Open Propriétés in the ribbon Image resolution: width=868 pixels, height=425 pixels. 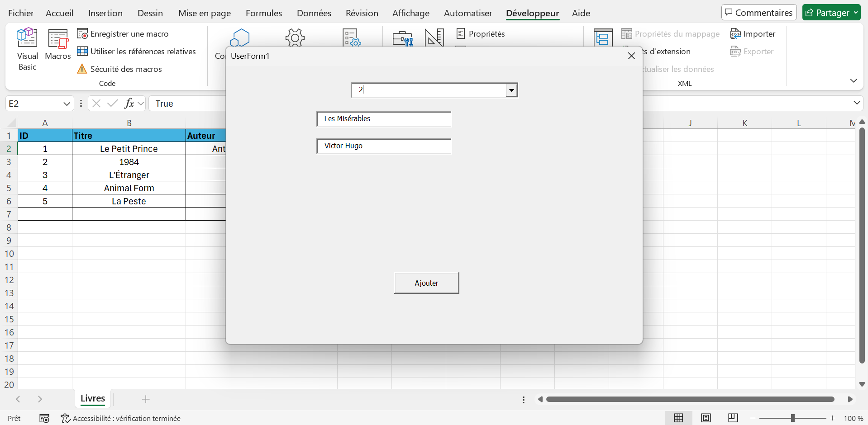point(480,34)
